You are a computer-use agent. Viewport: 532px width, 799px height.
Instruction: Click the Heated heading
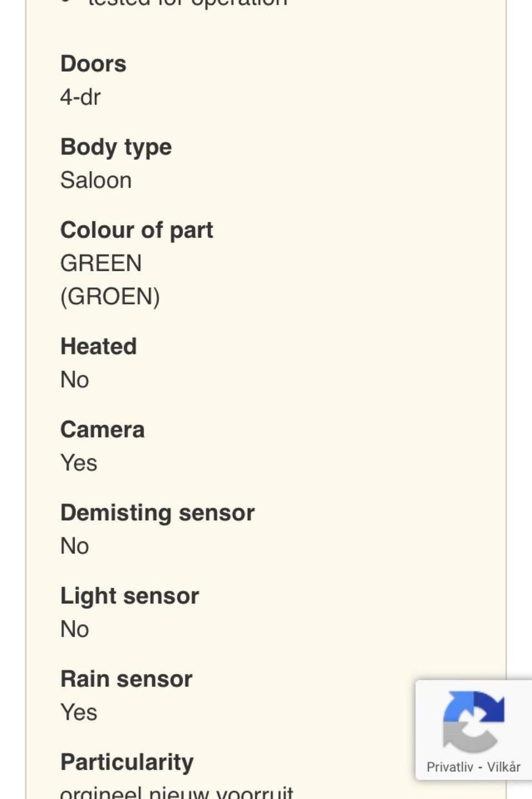98,347
